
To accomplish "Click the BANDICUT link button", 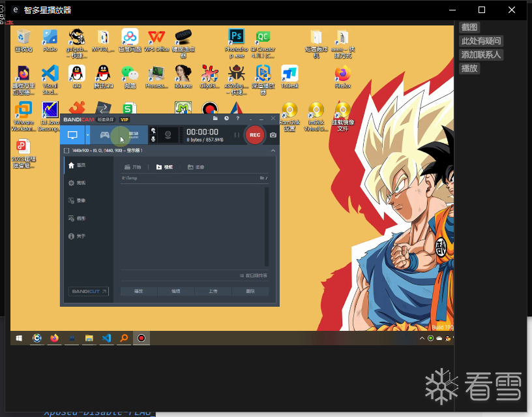I will [x=89, y=291].
